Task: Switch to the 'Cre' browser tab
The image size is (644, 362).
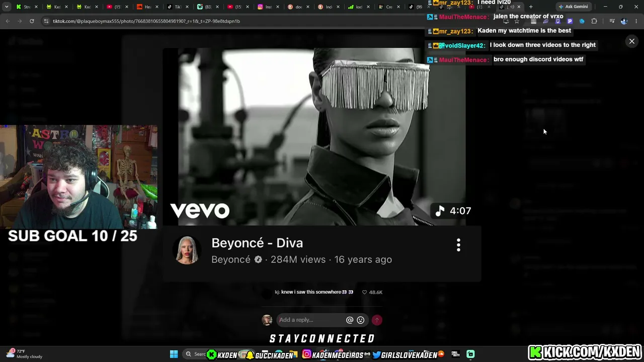Action: tap(388, 7)
